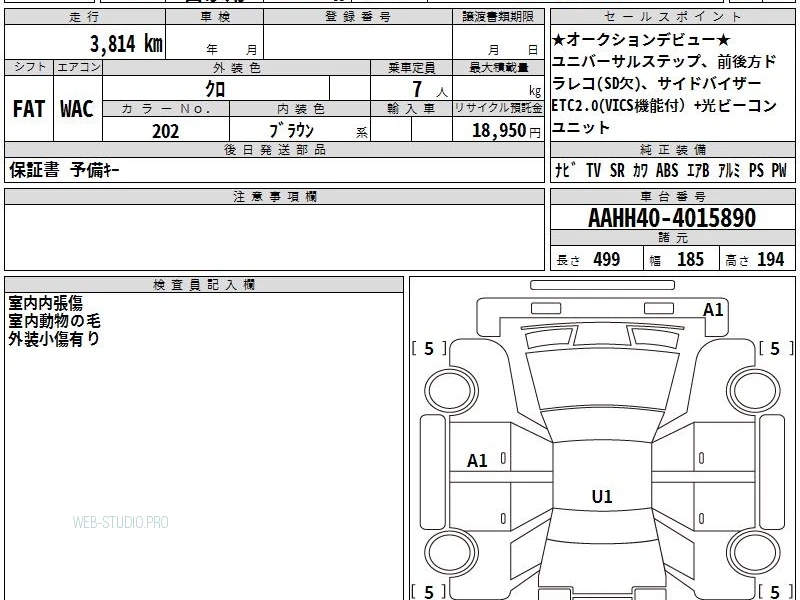The height and width of the screenshot is (600, 800).
Task: Click rear-right tire rating [5]
Action: coord(775,592)
